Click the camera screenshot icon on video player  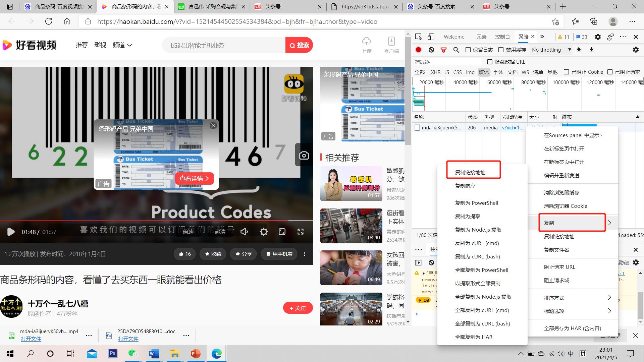[x=304, y=155]
